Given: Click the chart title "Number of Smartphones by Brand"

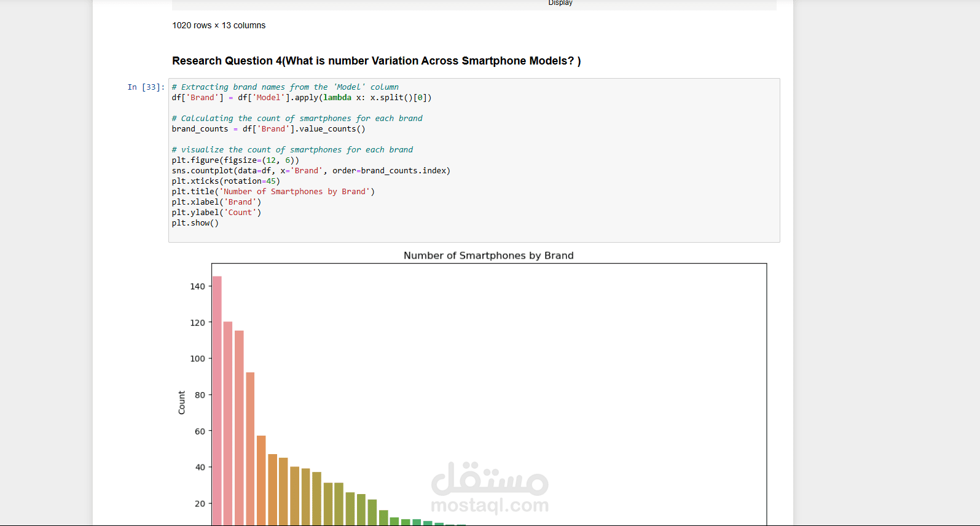Looking at the screenshot, I should (488, 256).
